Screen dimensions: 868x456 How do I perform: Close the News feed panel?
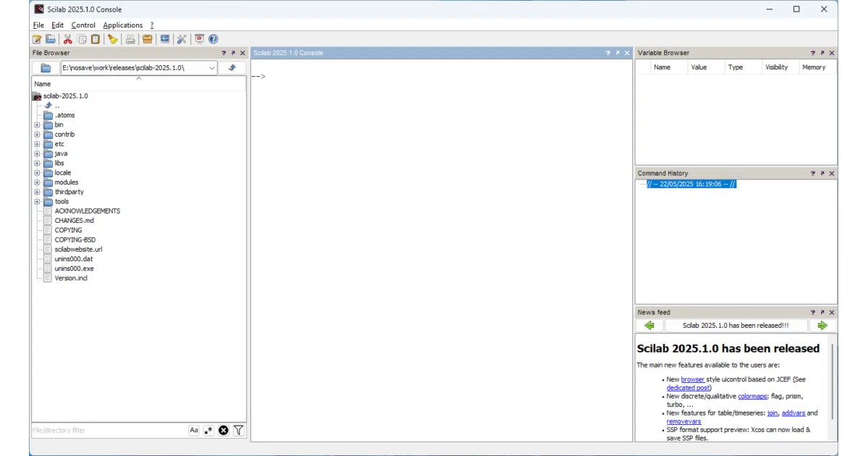click(x=832, y=313)
